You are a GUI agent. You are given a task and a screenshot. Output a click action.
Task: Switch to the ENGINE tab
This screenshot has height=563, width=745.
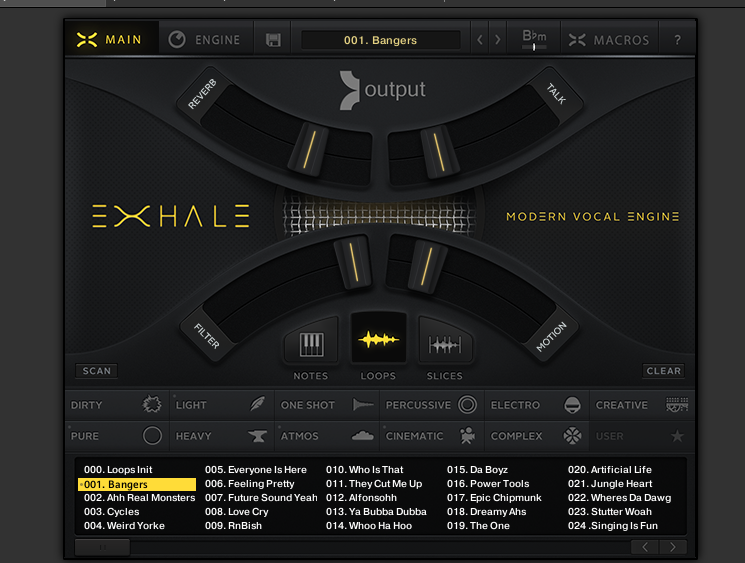[205, 40]
